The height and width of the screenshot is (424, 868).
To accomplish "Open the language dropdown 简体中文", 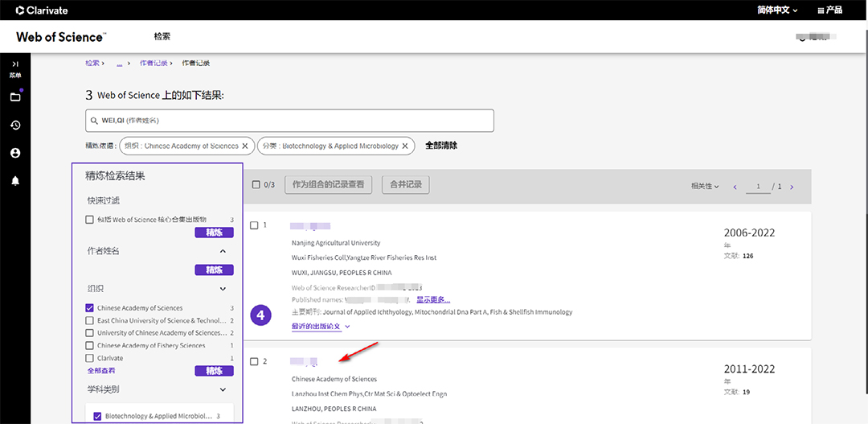I will coord(777,10).
